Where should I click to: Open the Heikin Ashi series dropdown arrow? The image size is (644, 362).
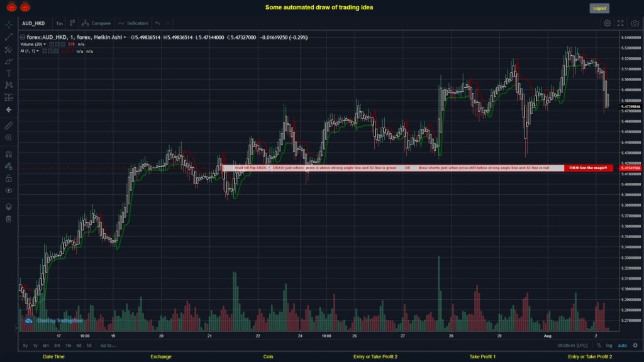[125, 37]
